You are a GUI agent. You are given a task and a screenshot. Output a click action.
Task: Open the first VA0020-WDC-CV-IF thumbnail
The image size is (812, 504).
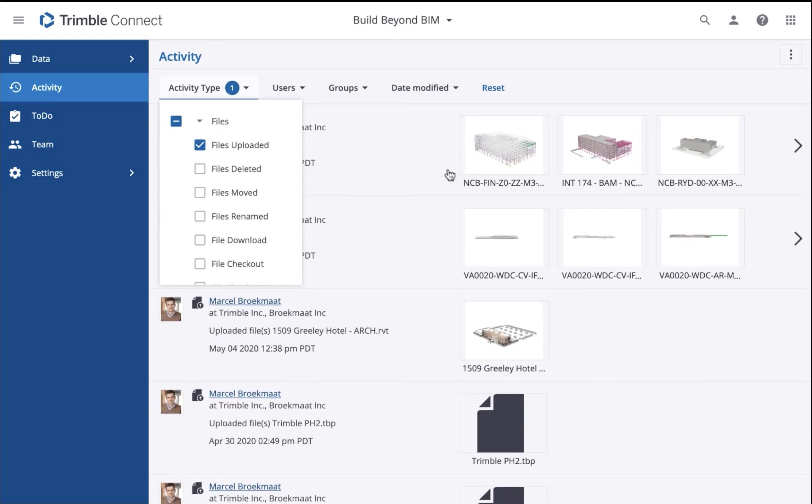[x=504, y=238]
